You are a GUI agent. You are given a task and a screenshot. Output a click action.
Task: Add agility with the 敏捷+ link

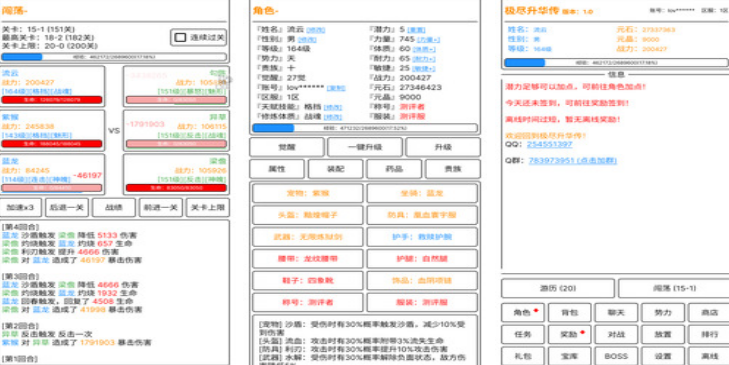[x=424, y=68]
